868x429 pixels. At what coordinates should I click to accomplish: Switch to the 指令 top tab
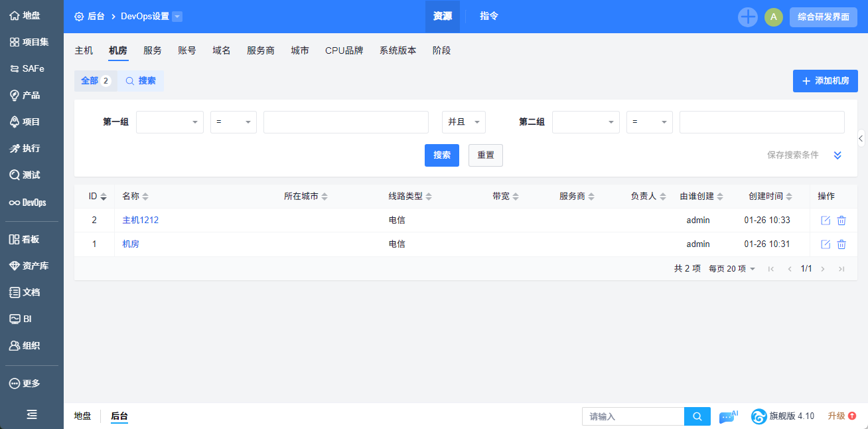point(489,17)
